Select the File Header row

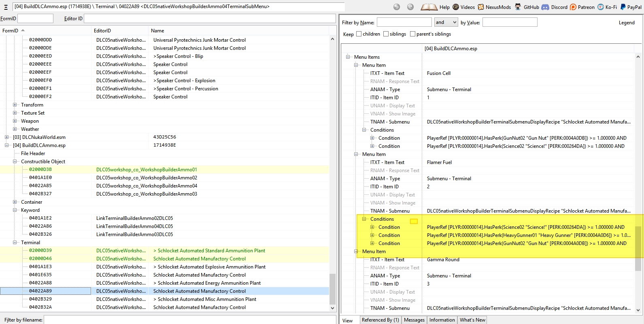click(164, 153)
